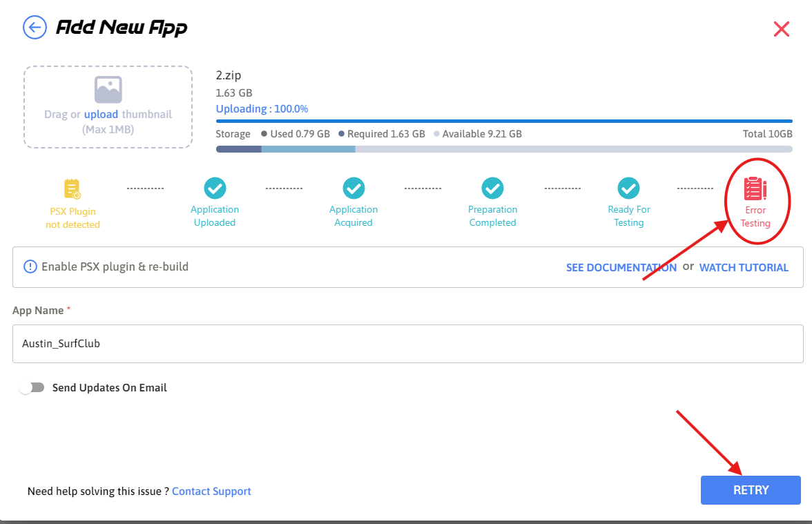Click the upload link in the thumbnail area
This screenshot has width=812, height=524.
pyautogui.click(x=101, y=115)
